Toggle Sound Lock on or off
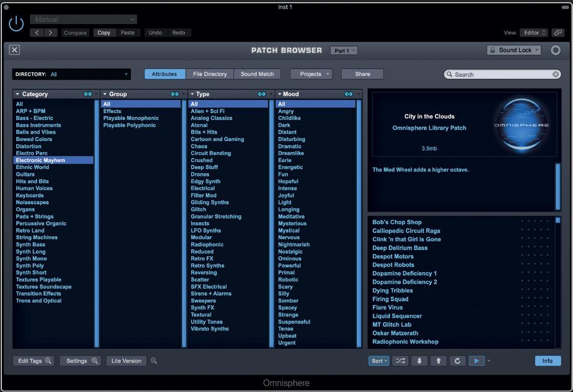 pyautogui.click(x=514, y=50)
